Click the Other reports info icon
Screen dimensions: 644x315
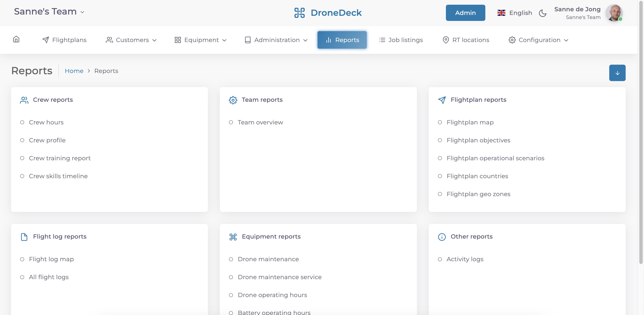pyautogui.click(x=442, y=237)
